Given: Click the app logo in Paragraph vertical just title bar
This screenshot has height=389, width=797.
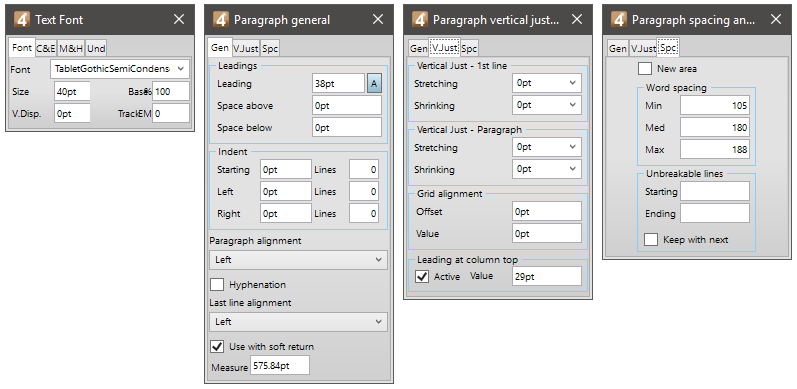Looking at the screenshot, I should [x=420, y=20].
